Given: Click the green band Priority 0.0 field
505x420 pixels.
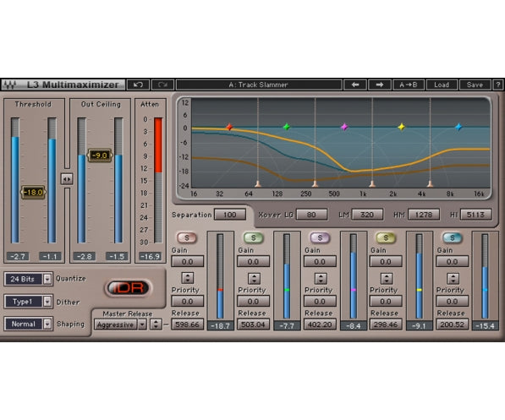Looking at the screenshot, I should 253,302.
